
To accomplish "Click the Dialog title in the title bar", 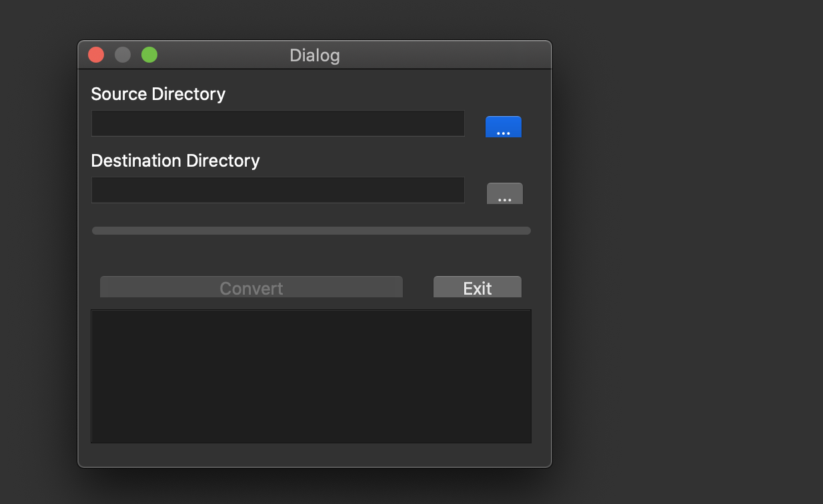I will (x=315, y=55).
